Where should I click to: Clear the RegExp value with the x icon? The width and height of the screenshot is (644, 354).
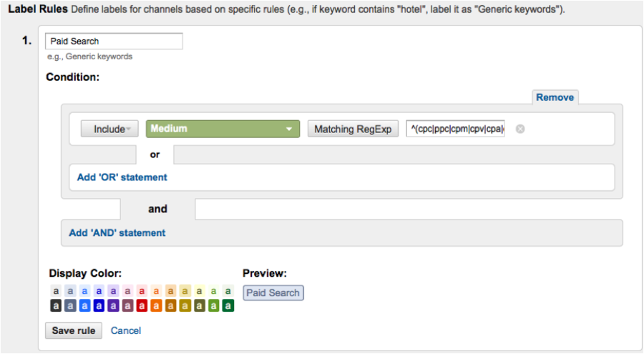click(x=520, y=129)
